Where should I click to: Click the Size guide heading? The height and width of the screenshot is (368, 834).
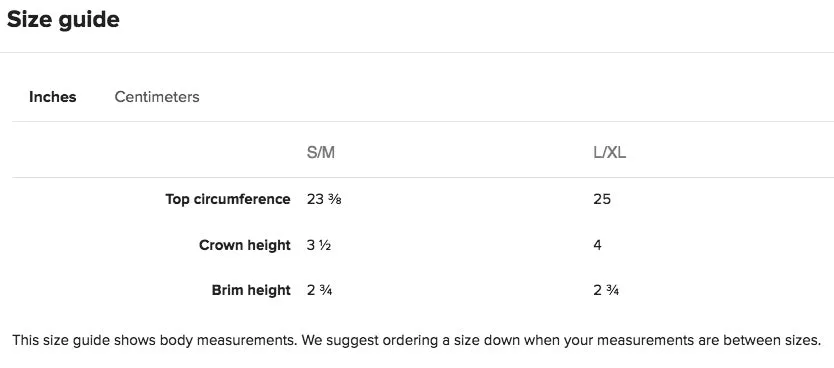click(63, 20)
